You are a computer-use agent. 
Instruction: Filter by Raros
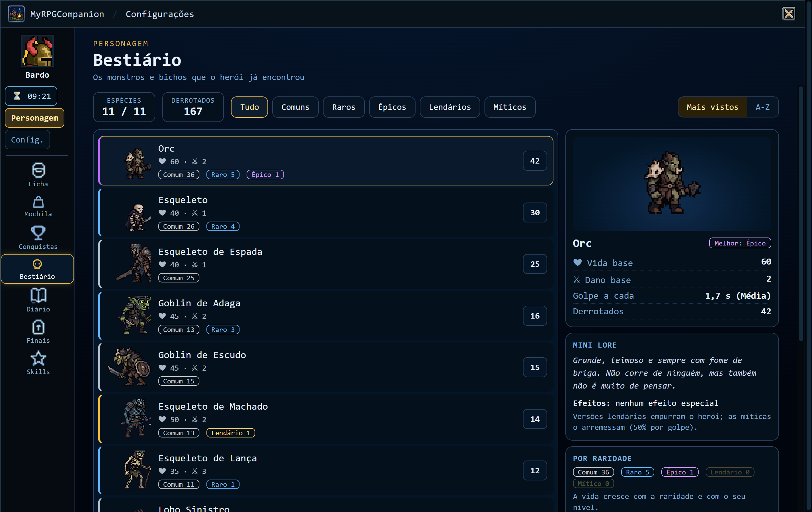point(344,107)
